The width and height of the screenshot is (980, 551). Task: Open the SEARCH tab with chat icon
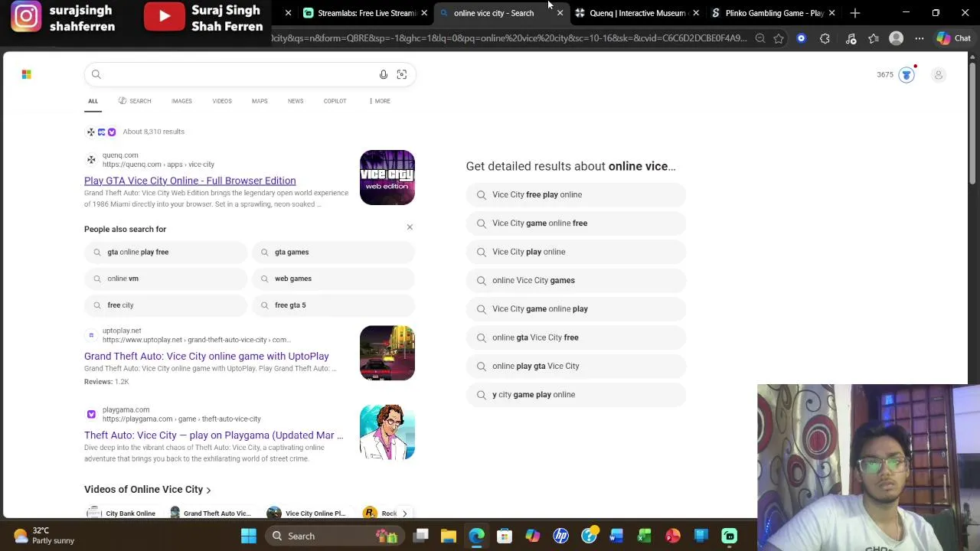click(135, 101)
